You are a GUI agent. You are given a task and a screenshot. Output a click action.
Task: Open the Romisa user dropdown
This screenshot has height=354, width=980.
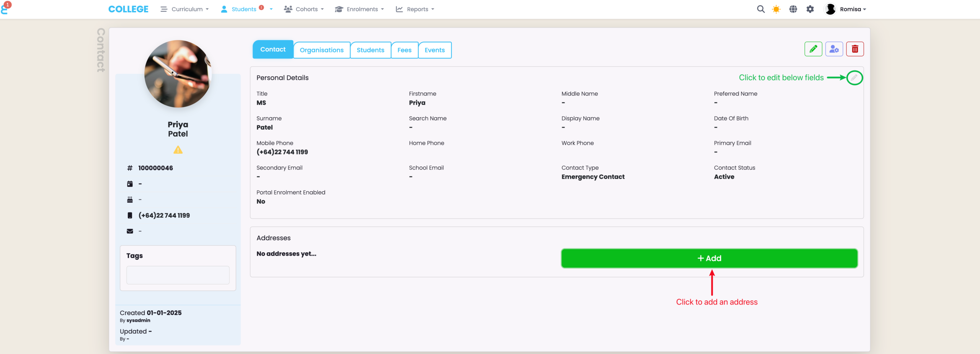(846, 9)
